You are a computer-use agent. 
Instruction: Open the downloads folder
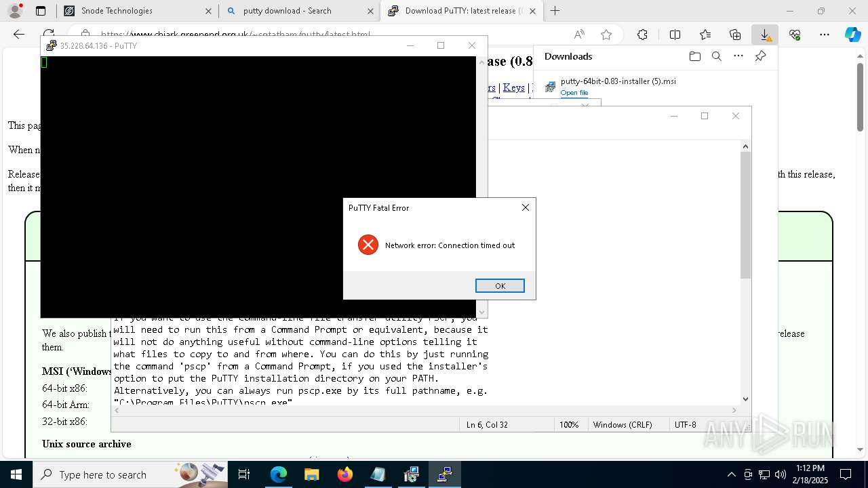(694, 56)
